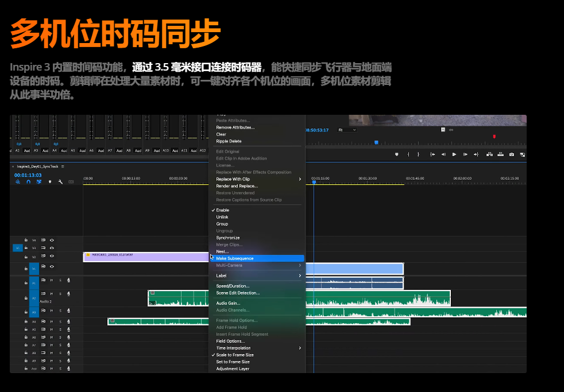The height and width of the screenshot is (392, 564).
Task: Toggle the timeline Snap magnet icon
Action: click(x=28, y=182)
